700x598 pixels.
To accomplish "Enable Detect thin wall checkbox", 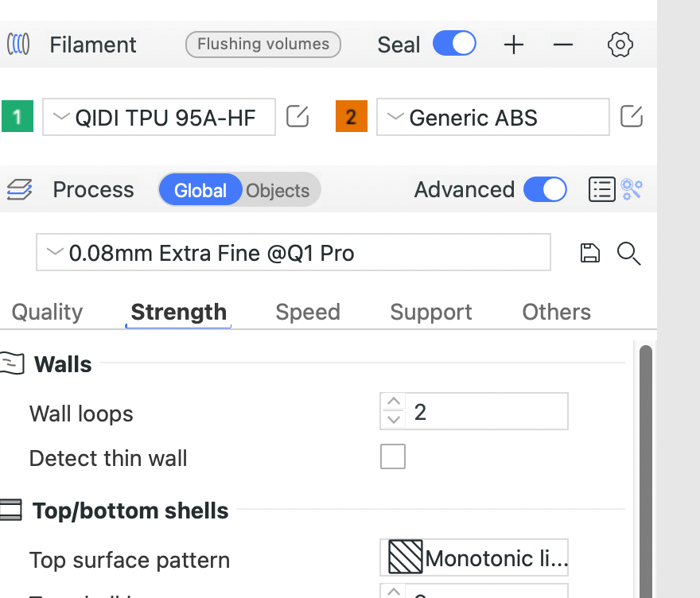I will coord(393,457).
